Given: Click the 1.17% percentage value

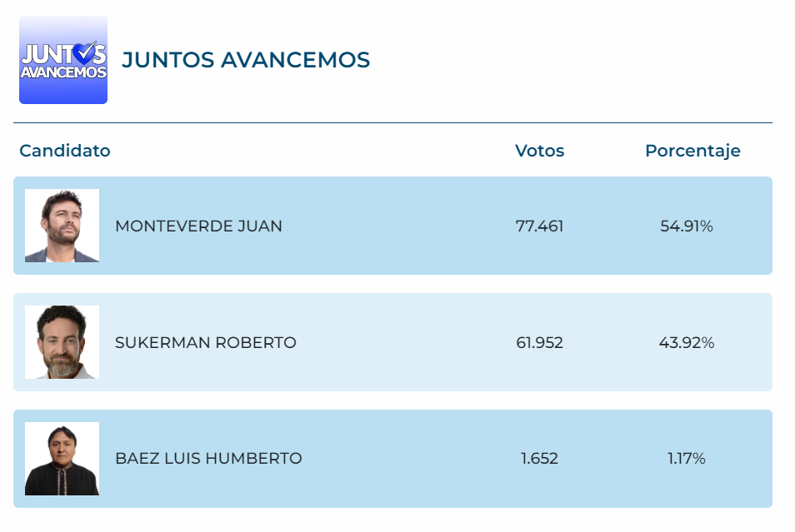Looking at the screenshot, I should click(x=687, y=459).
